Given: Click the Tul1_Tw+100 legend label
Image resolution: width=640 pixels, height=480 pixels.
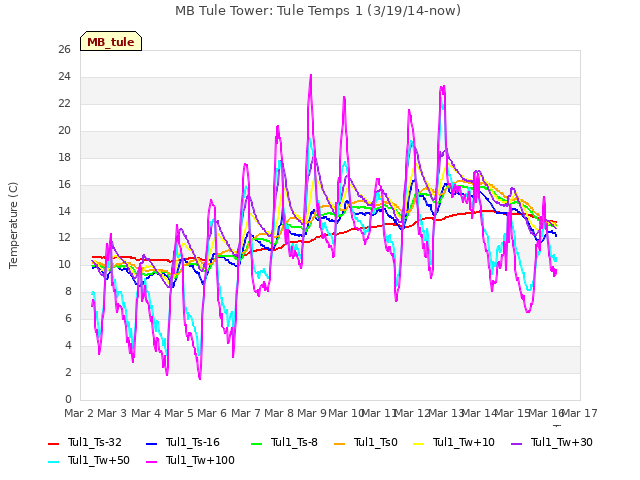Looking at the screenshot, I should click(x=200, y=460).
